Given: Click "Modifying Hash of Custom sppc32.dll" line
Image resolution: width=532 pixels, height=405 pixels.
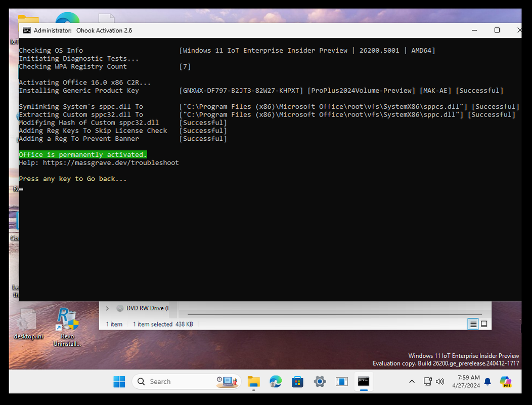Looking at the screenshot, I should [x=88, y=123].
